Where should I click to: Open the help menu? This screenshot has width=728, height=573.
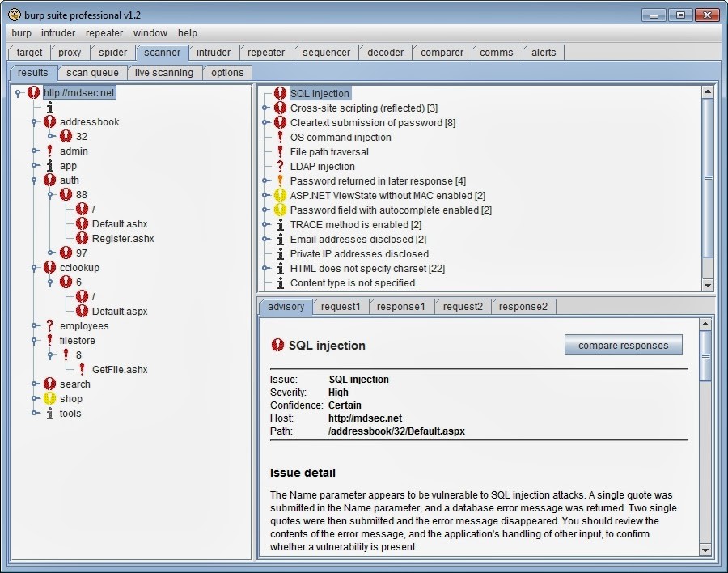coord(188,33)
